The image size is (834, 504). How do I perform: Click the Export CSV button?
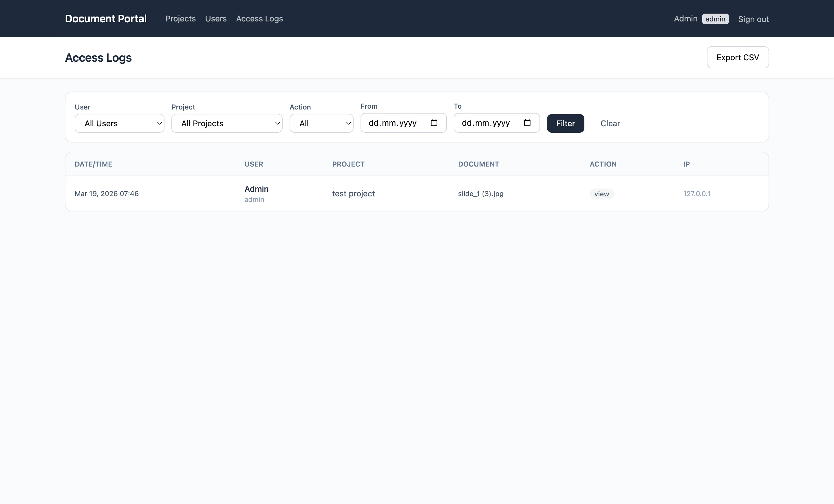tap(738, 57)
